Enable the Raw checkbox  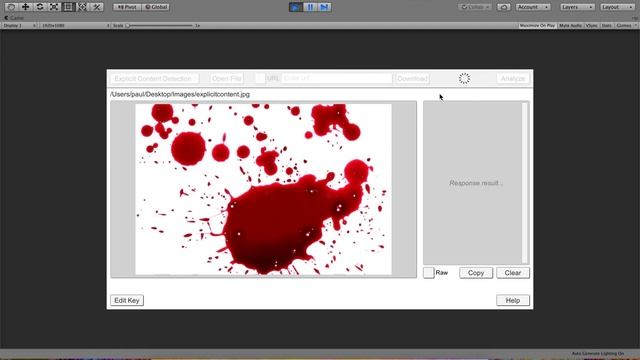(429, 273)
